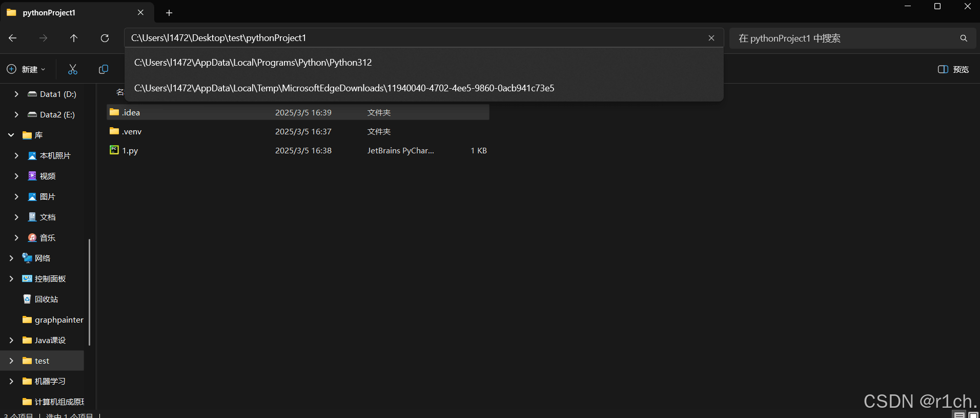Open a new tab with plus icon
Screen dimensions: 980x418
click(x=169, y=13)
